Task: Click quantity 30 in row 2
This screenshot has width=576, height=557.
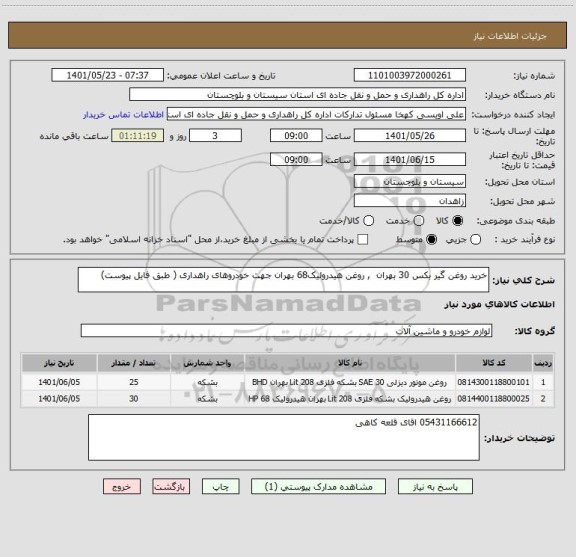Action: point(134,398)
